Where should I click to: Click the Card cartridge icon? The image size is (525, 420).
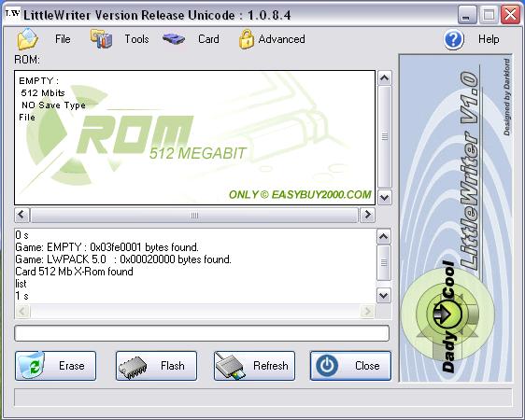coord(174,39)
